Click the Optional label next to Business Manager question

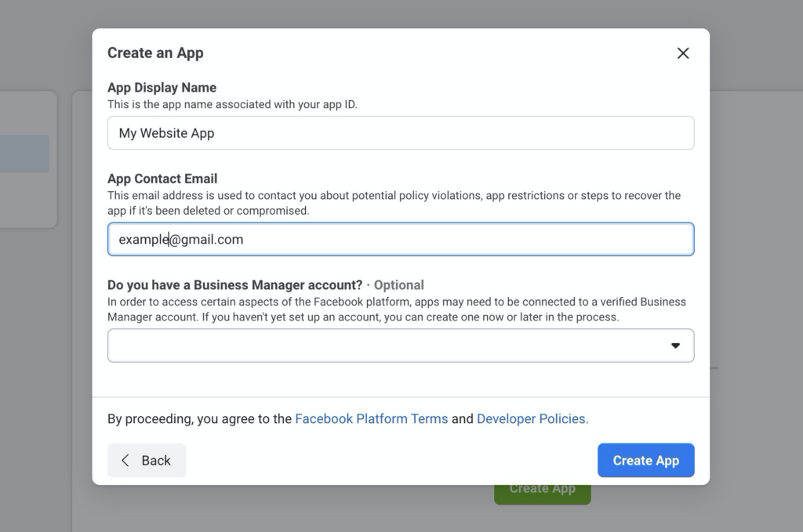tap(398, 284)
